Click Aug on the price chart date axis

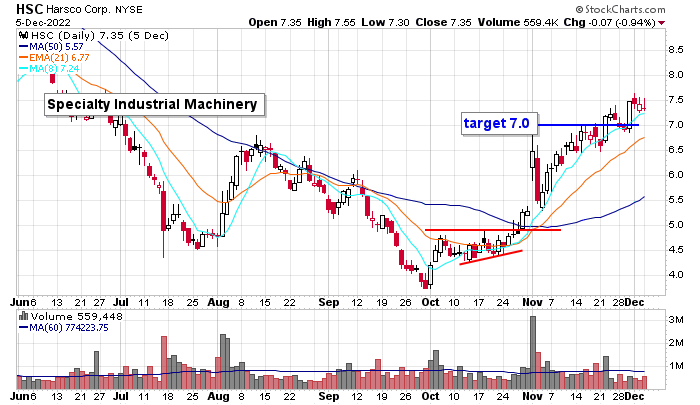tap(219, 302)
